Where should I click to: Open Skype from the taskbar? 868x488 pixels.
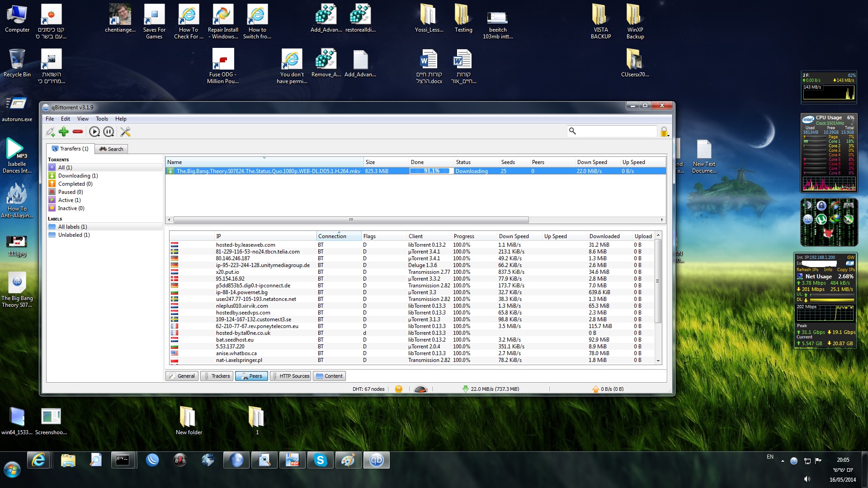[321, 460]
